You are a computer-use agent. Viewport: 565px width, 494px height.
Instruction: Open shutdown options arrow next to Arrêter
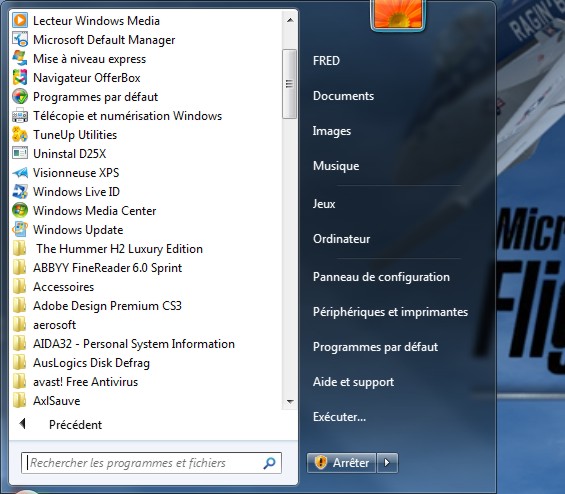coord(387,462)
